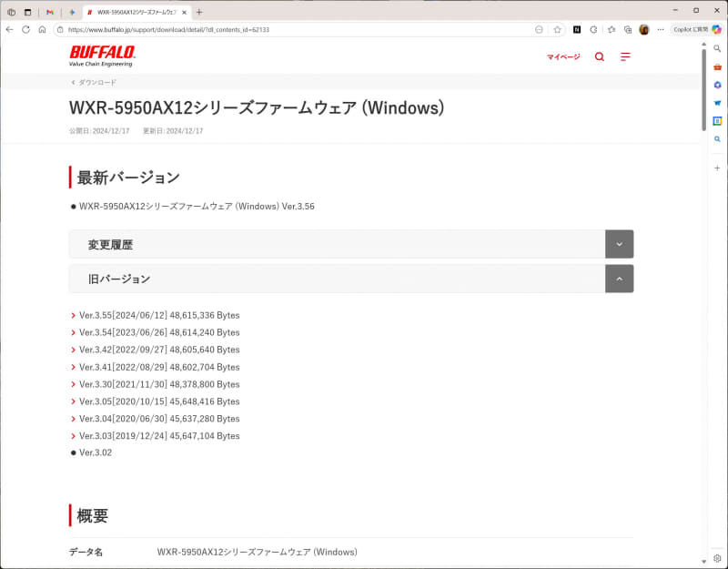Click the N extension icon in the toolbar
Viewport: 728px width, 569px height.
click(577, 28)
